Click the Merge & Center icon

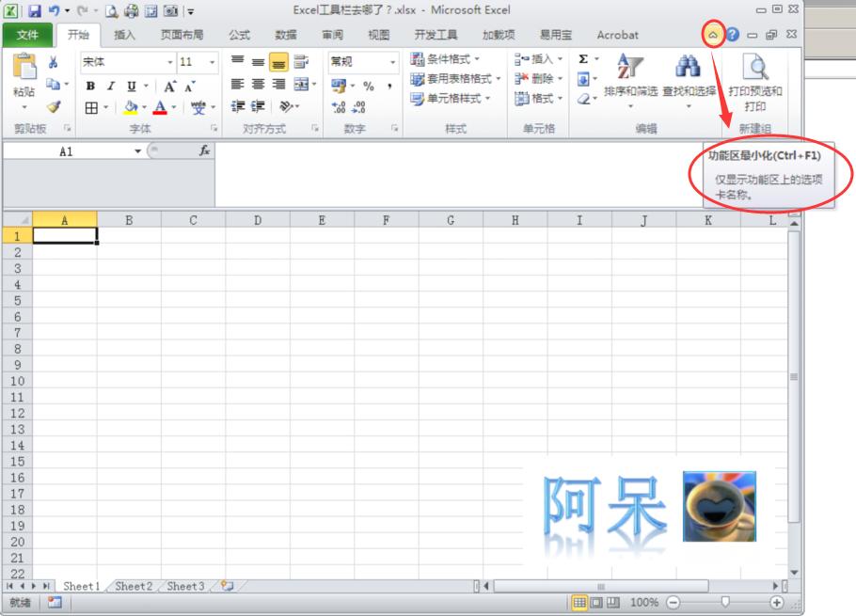tap(303, 86)
